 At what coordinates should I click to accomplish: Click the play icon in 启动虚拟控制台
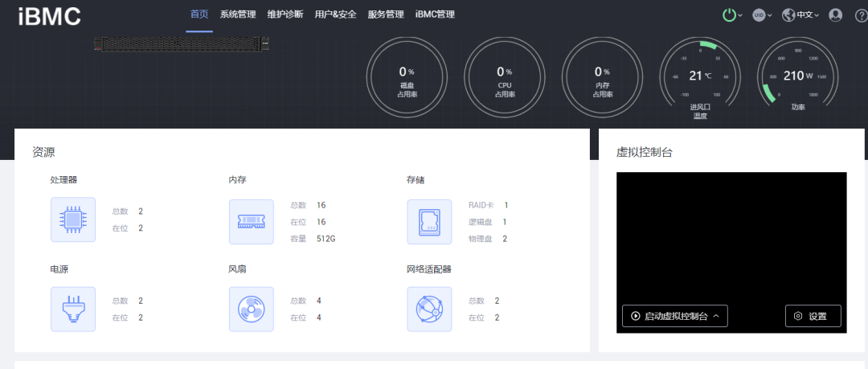[x=636, y=316]
